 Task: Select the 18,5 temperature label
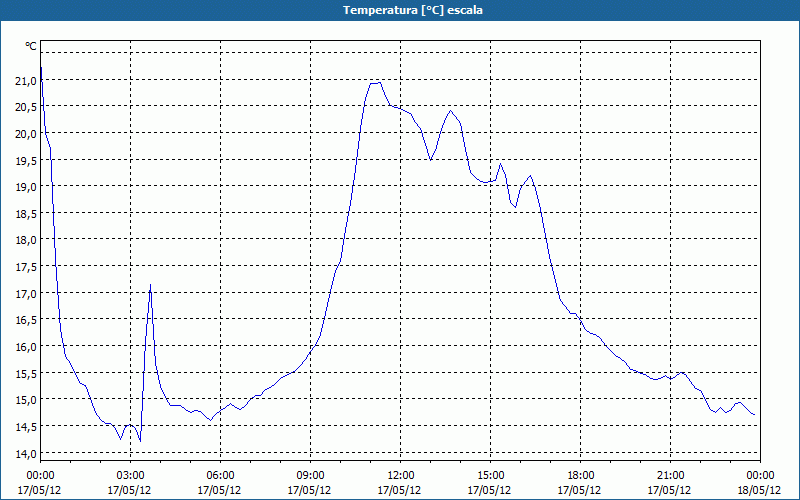pos(26,213)
